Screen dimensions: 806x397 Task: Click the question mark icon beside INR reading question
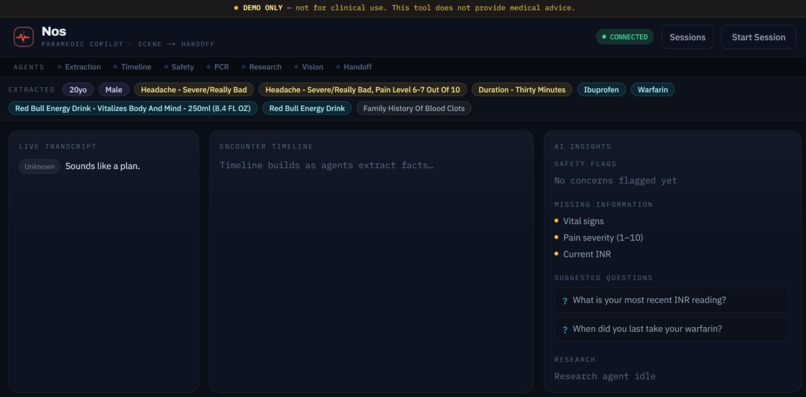(x=565, y=301)
